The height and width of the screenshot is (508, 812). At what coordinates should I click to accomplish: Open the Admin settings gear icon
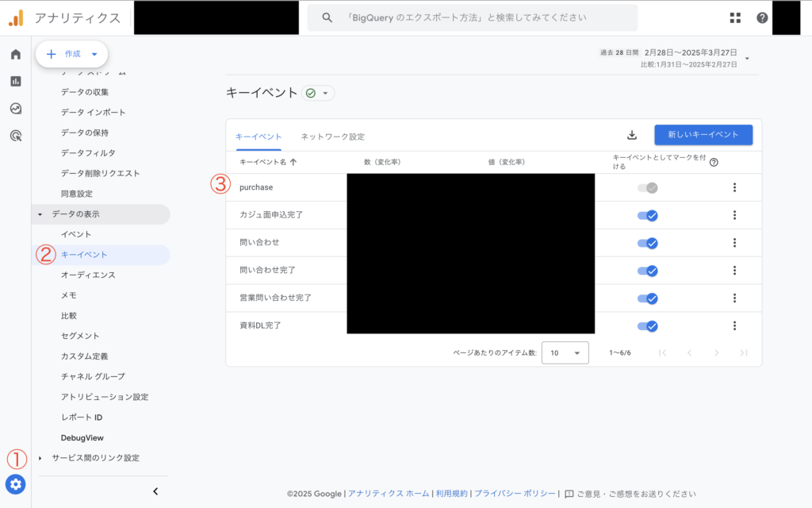point(15,484)
